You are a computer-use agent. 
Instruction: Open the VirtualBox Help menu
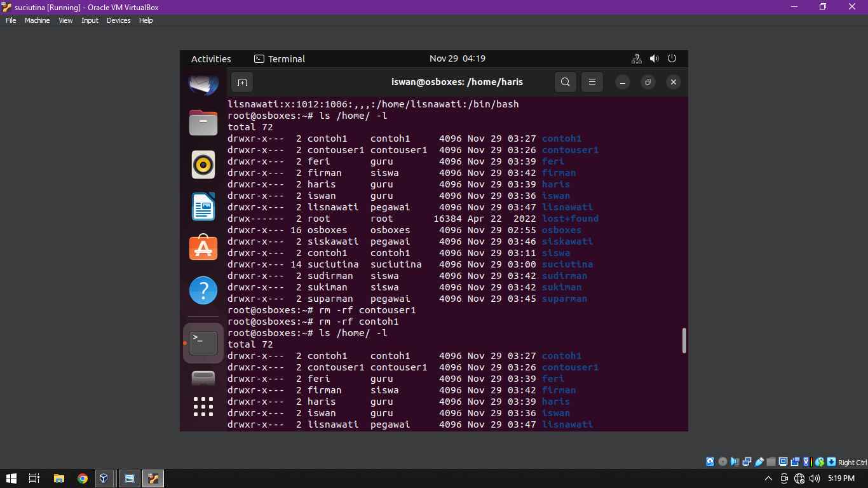[x=146, y=20]
